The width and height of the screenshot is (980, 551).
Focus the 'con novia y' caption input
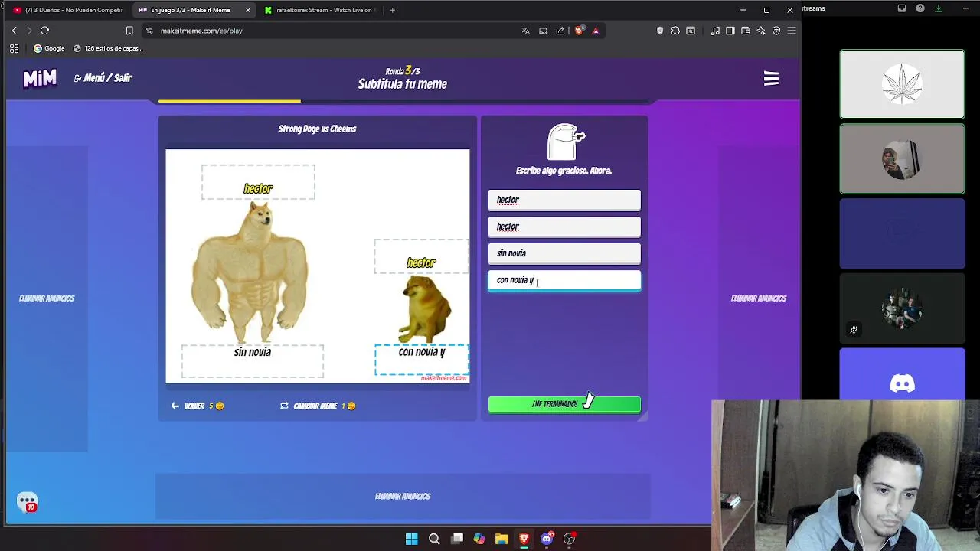[564, 280]
